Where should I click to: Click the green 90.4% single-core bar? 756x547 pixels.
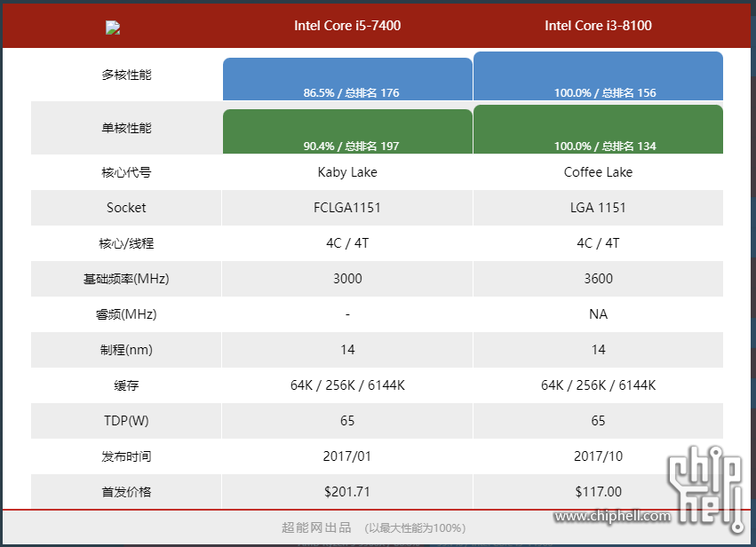[347, 131]
